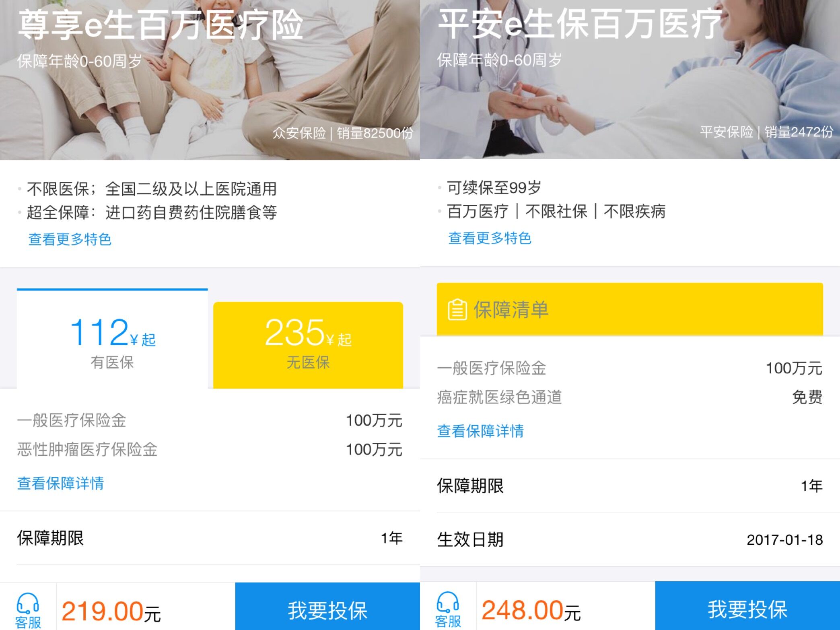
Task: Click the 248.00元 price total
Action: click(x=531, y=611)
